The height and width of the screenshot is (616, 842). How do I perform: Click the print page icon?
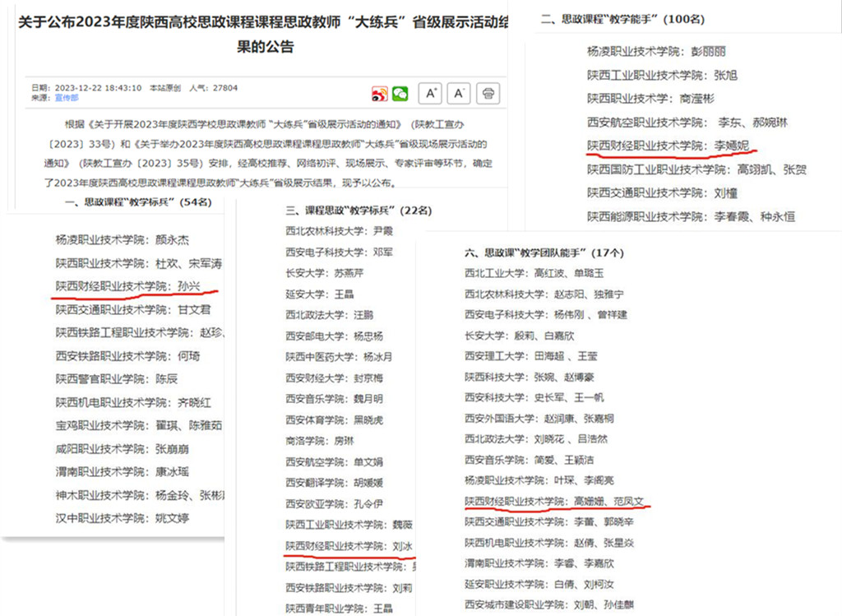click(x=488, y=93)
